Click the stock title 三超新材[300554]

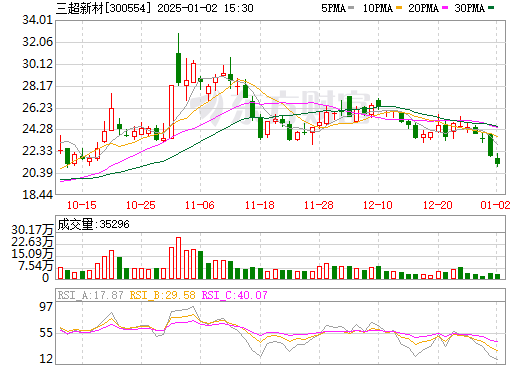[x=103, y=8]
